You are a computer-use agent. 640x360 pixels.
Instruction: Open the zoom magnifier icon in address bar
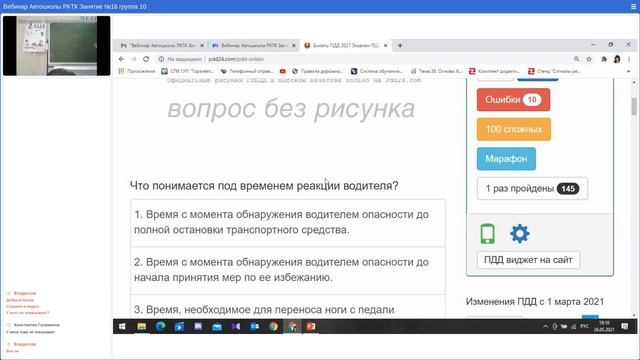[576, 59]
